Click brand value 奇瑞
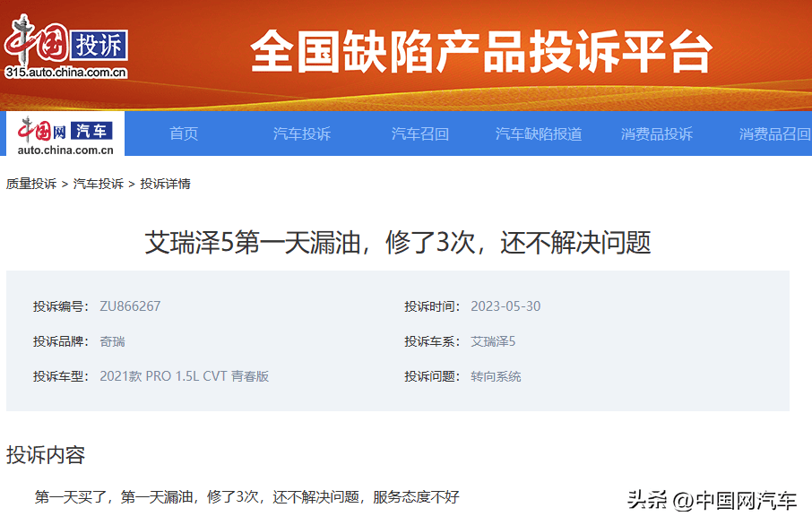 (x=112, y=341)
